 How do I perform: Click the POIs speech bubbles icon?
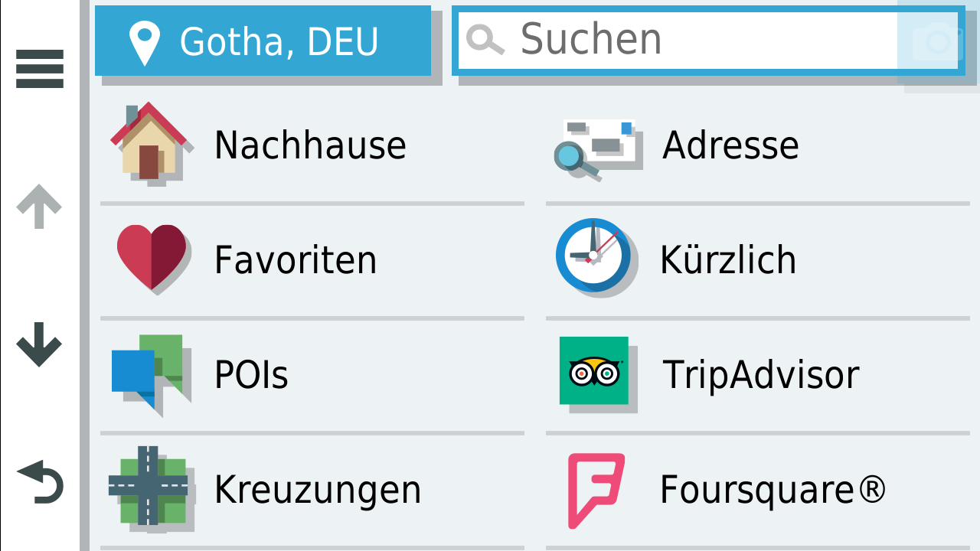pyautogui.click(x=149, y=373)
